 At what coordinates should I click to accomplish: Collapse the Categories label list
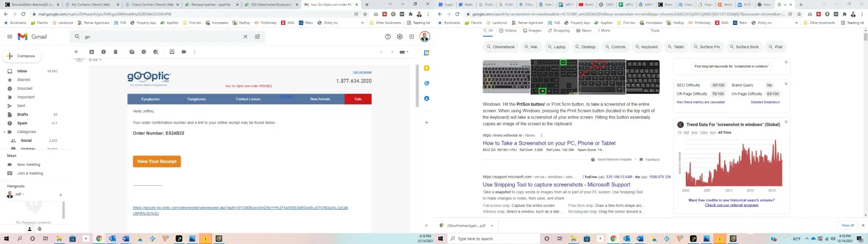pyautogui.click(x=4, y=132)
